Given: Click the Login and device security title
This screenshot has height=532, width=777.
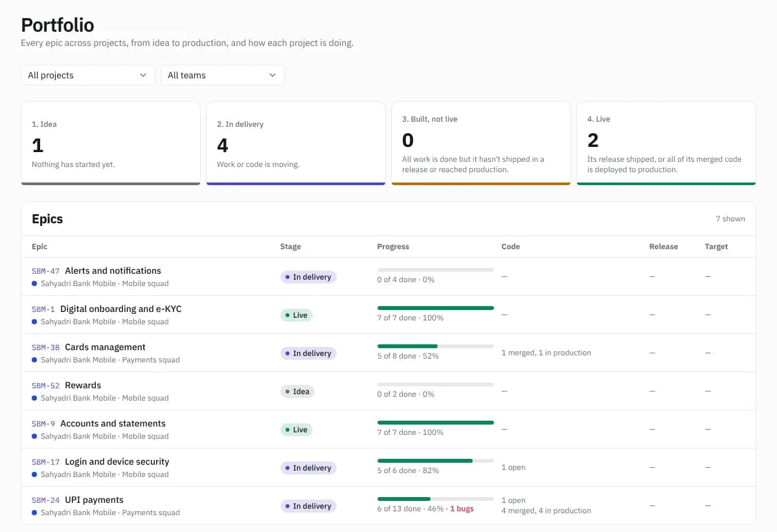Looking at the screenshot, I should click(117, 461).
